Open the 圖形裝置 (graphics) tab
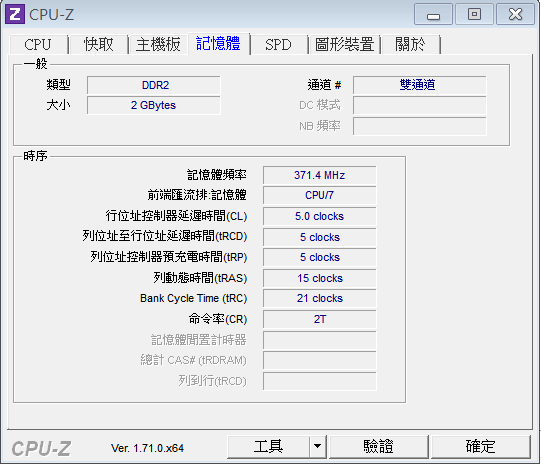Screen dimensions: 541x466 pyautogui.click(x=344, y=44)
